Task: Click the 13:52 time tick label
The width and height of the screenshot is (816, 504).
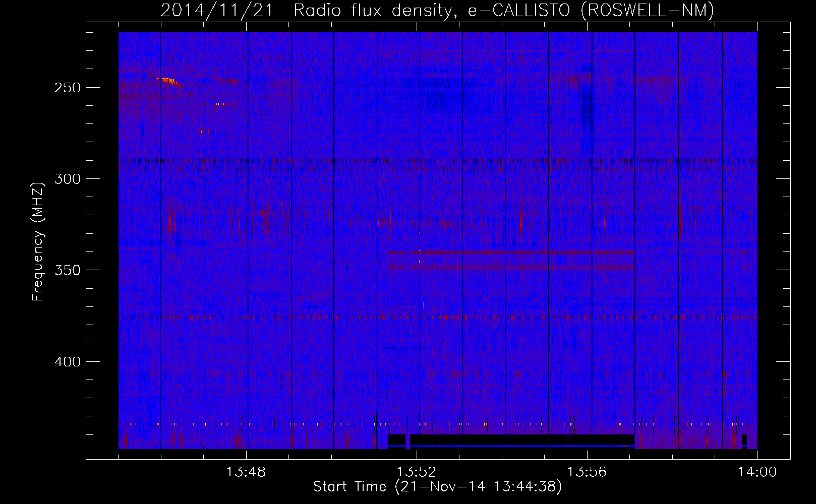Action: pos(417,472)
